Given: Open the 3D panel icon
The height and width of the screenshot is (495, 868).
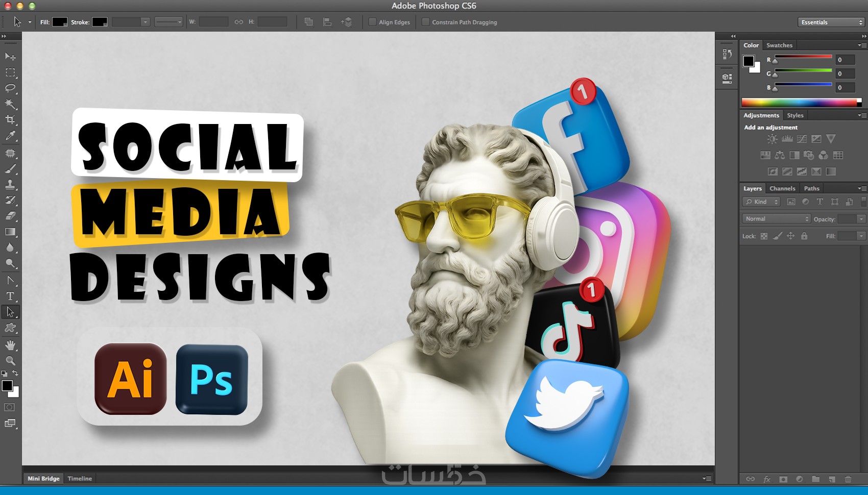Looking at the screenshot, I should click(727, 78).
